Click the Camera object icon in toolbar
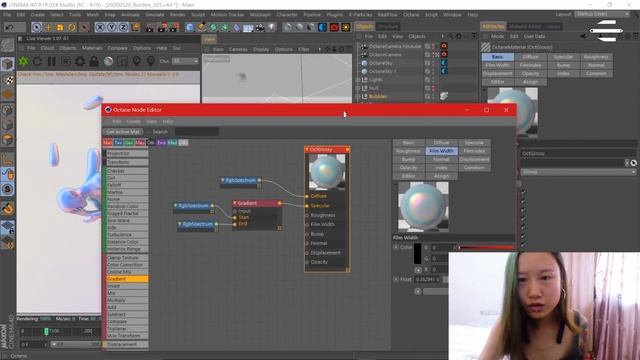This screenshot has height=360, width=640. click(x=260, y=27)
